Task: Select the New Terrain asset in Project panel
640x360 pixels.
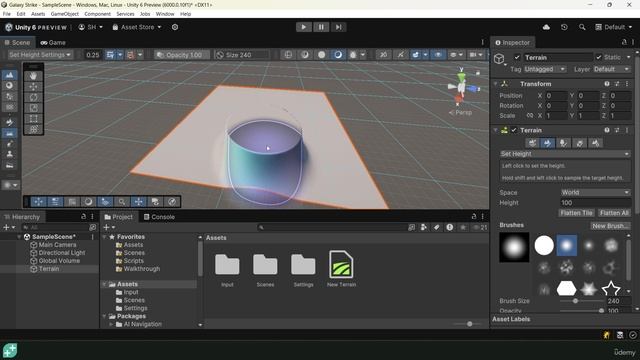Action: 341,269
